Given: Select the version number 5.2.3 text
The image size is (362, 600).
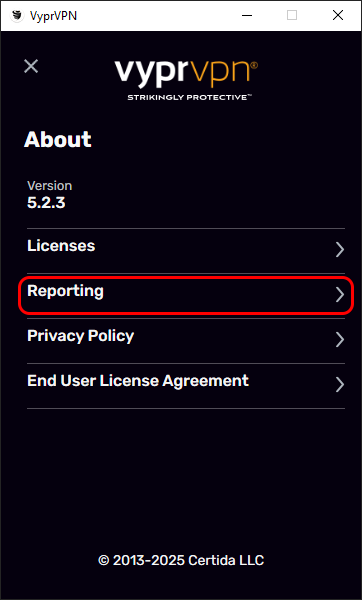Looking at the screenshot, I should pyautogui.click(x=46, y=203).
